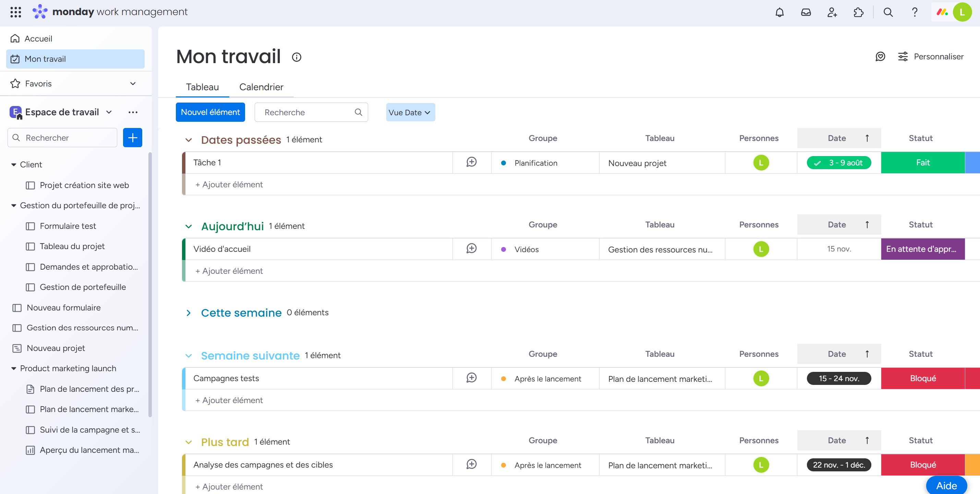Image resolution: width=980 pixels, height=494 pixels.
Task: Collapse the Gestion du portefeuille folder
Action: 14,205
